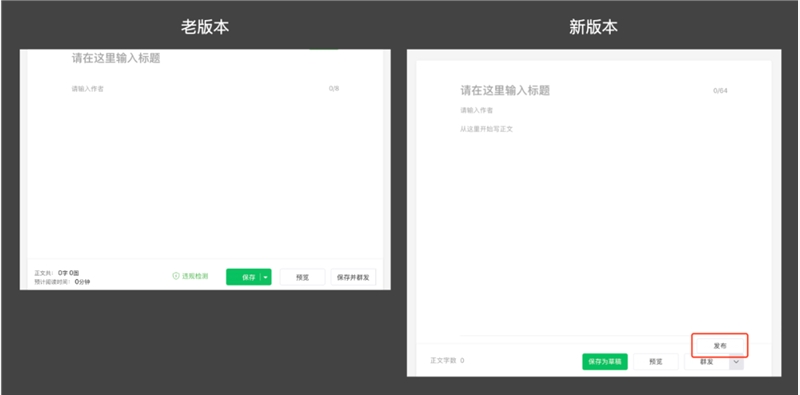Click the 0/8 author character counter
800x395 pixels.
[334, 88]
